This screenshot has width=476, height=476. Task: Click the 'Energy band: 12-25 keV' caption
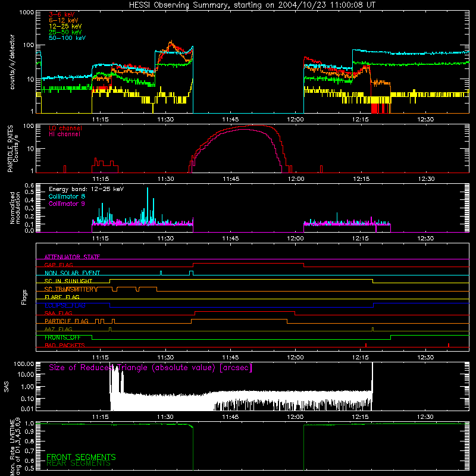(x=86, y=189)
